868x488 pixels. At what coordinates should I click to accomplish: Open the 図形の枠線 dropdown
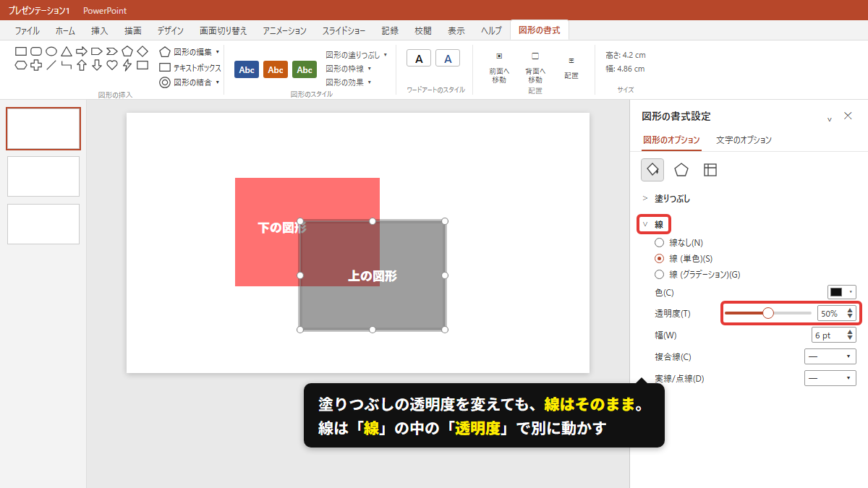(349, 68)
